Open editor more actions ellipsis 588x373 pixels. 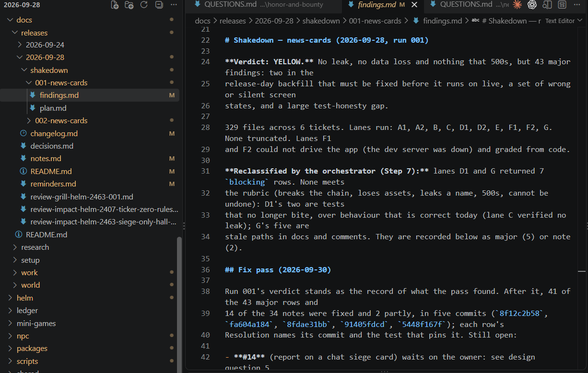point(577,5)
